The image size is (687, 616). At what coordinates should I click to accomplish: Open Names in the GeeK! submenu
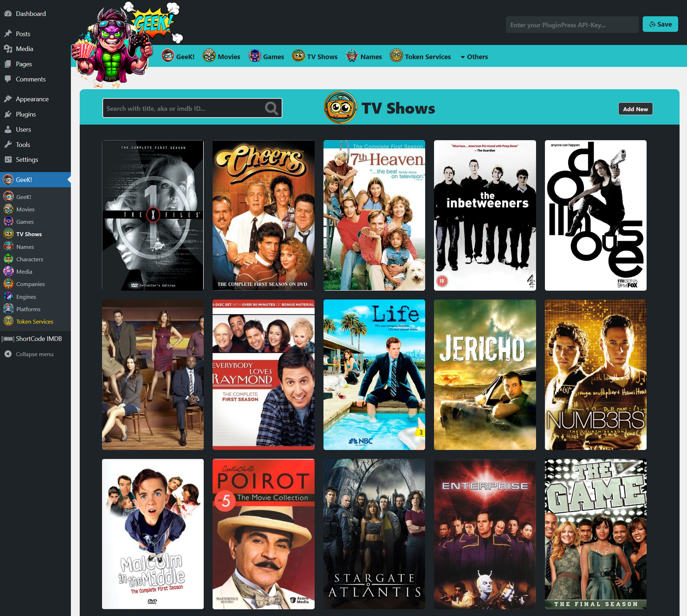25,247
